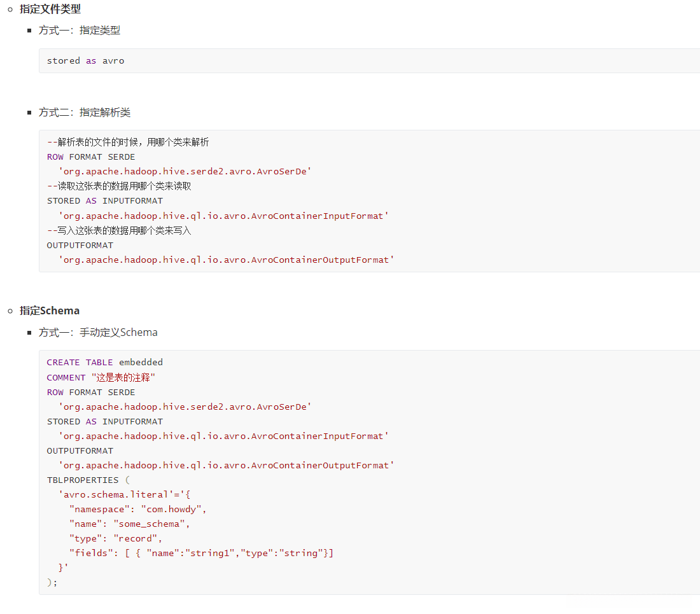
Task: Click the "方式一：指定类型" list item
Action: [x=79, y=31]
